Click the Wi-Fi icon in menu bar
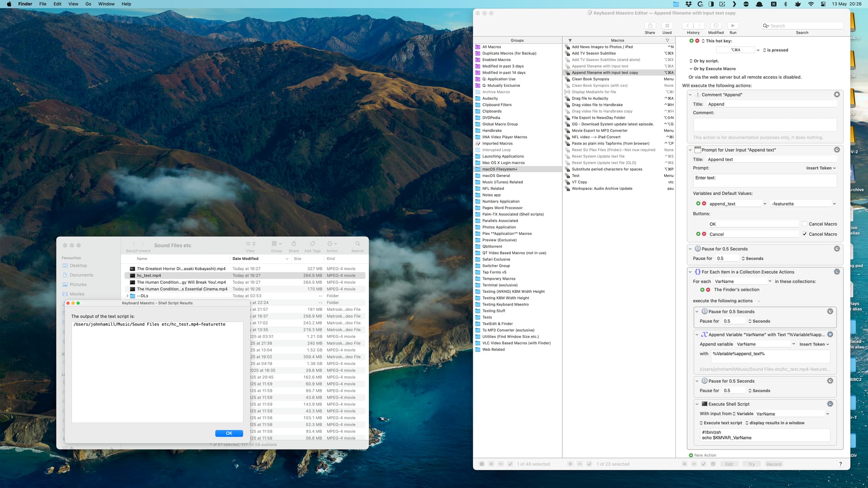This screenshot has height=488, width=868. pyautogui.click(x=811, y=4)
